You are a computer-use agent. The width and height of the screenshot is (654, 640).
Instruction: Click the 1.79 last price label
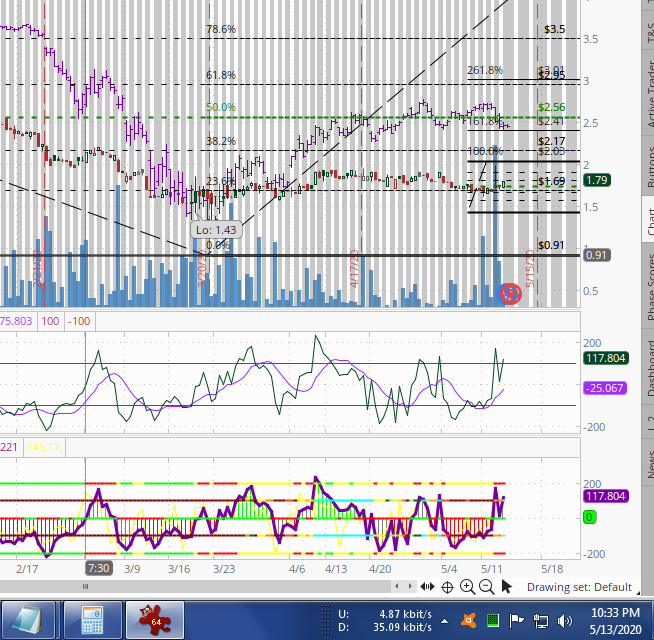click(598, 181)
